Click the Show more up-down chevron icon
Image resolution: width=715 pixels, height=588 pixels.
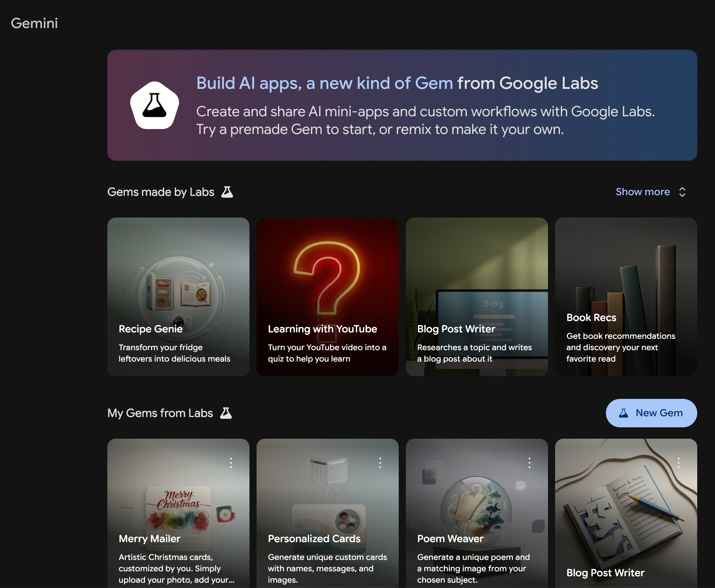tap(682, 192)
